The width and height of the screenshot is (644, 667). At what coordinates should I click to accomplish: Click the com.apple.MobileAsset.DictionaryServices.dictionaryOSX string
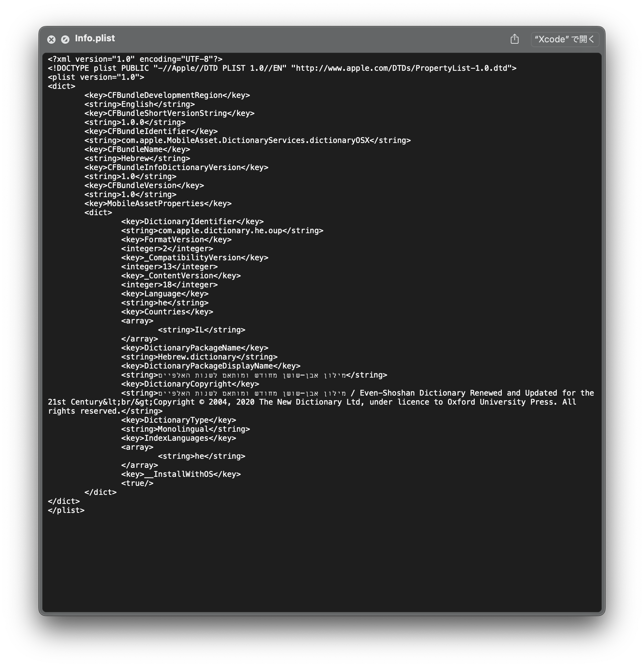248,140
